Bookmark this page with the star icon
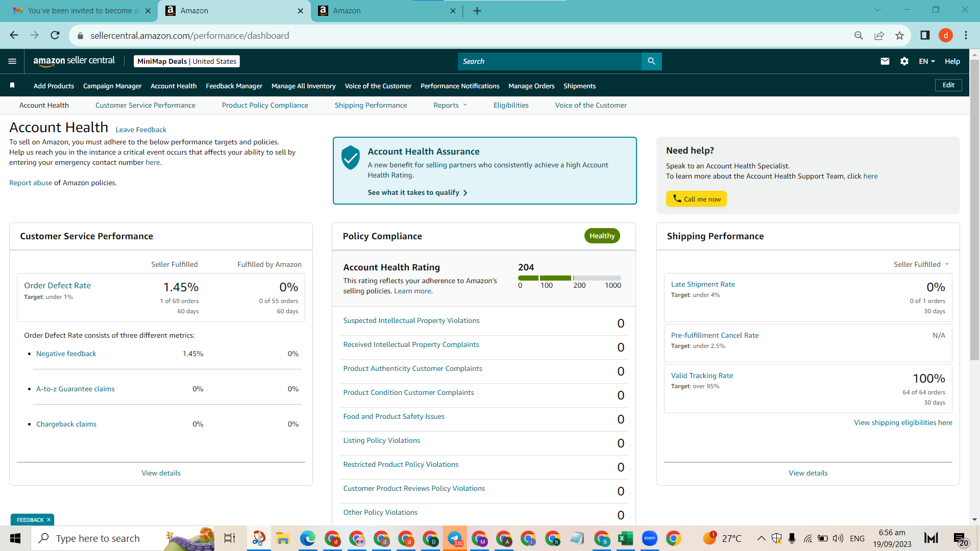This screenshot has width=980, height=551. [899, 35]
